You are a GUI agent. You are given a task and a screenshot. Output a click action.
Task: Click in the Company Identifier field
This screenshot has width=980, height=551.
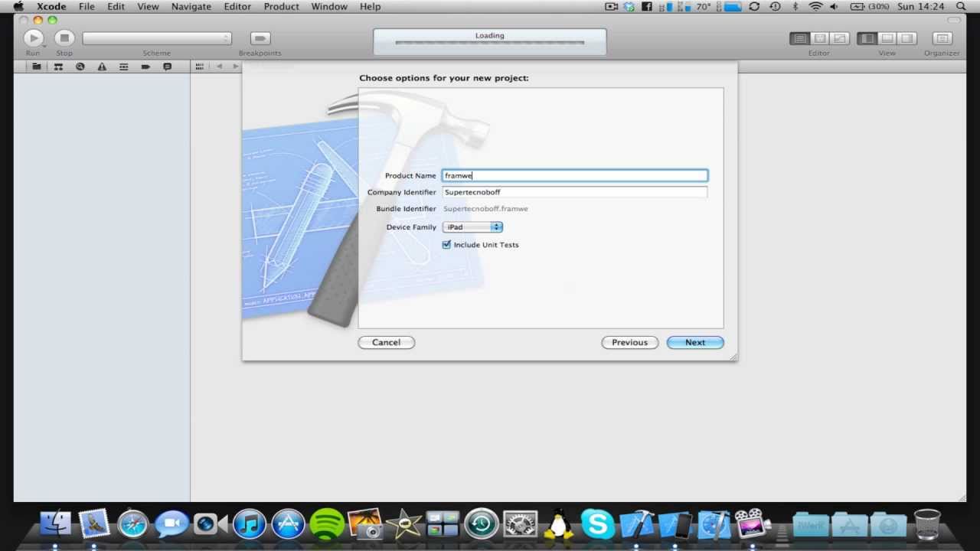(575, 192)
